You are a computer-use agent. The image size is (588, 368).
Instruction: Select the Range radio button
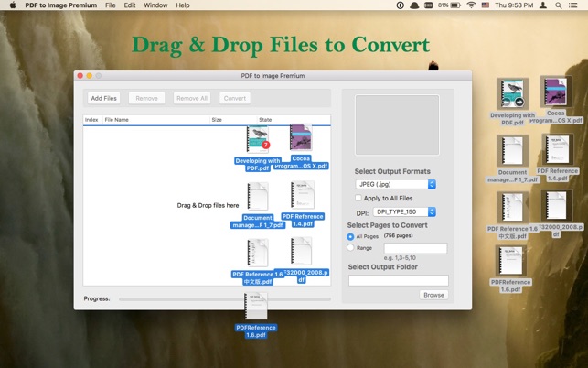point(350,248)
